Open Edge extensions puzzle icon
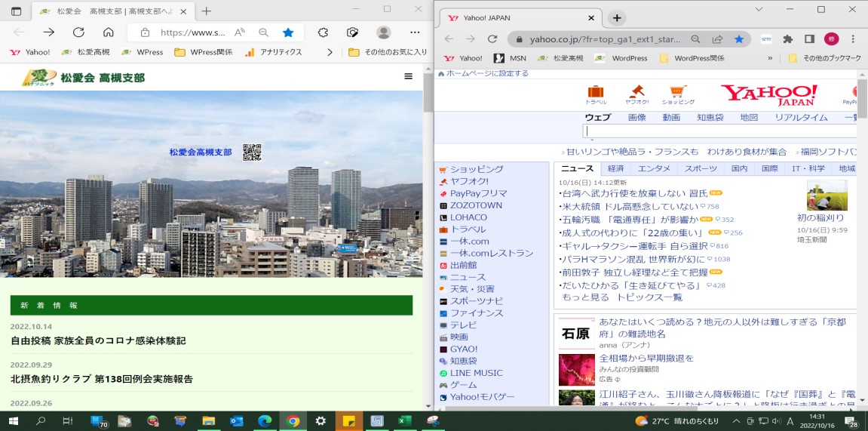Viewport: 868px width, 431px height. 323,32
